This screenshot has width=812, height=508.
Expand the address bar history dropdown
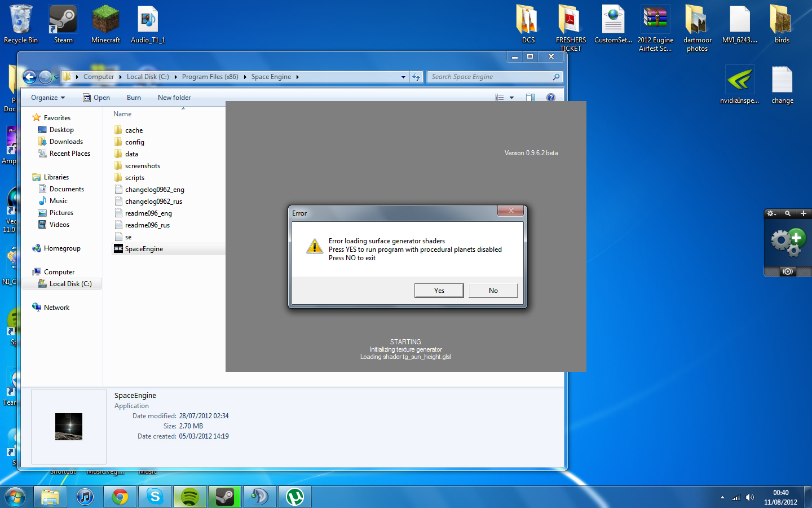403,77
